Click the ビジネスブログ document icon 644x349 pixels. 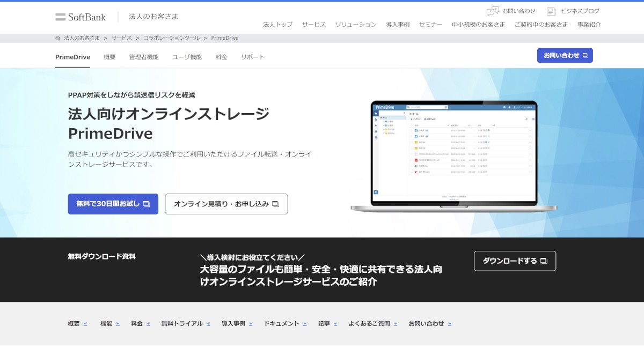(x=551, y=11)
